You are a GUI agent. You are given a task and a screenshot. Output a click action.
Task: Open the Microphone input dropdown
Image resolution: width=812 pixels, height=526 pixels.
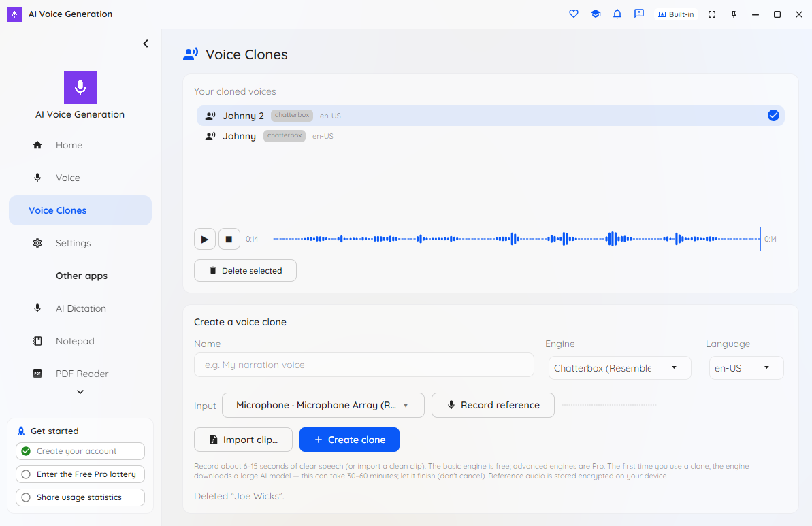[323, 406]
